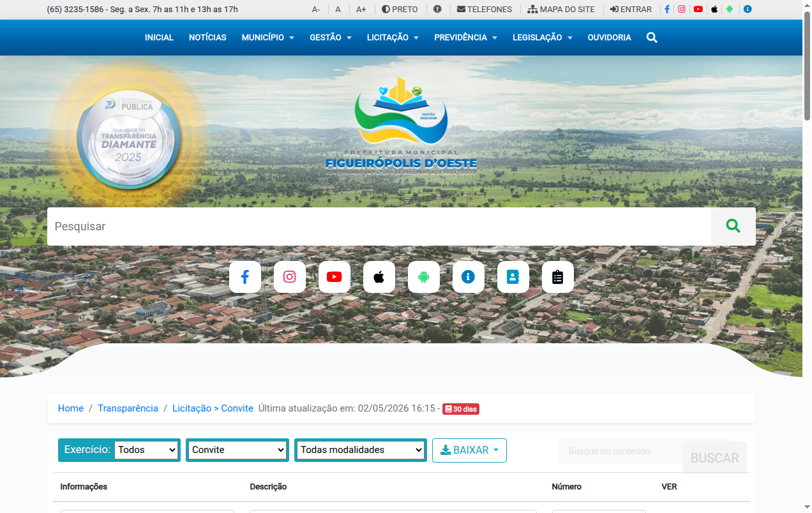Image resolution: width=812 pixels, height=513 pixels.
Task: Open the large Facebook tile below the search box
Action: (x=245, y=277)
